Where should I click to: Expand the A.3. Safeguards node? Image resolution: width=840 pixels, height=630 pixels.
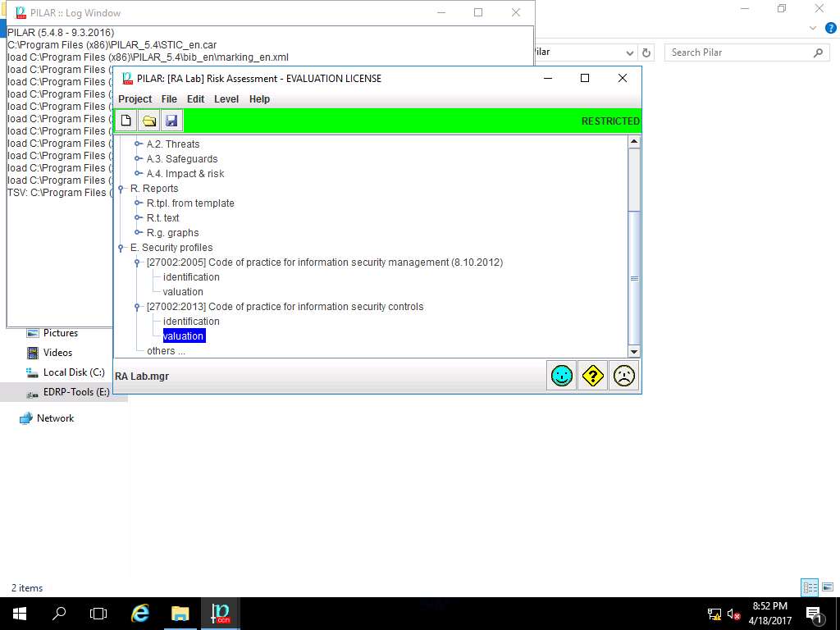(138, 158)
